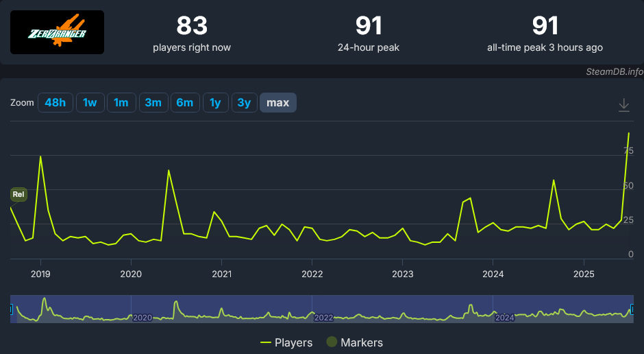
Task: Set chart zoom to 3m
Action: point(153,102)
